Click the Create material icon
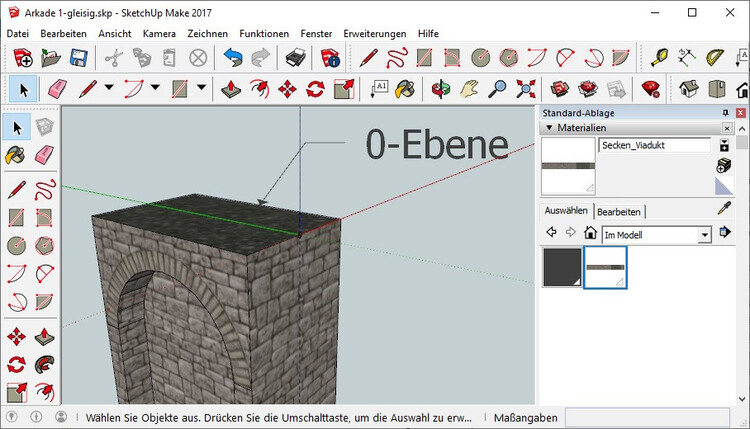750x429 pixels. [x=724, y=165]
